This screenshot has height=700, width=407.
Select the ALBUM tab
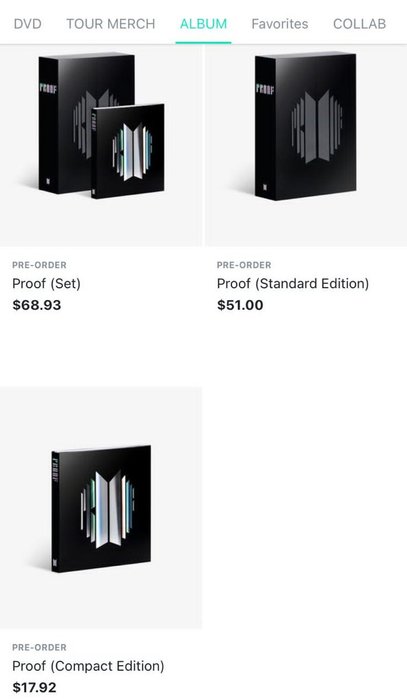(x=204, y=24)
